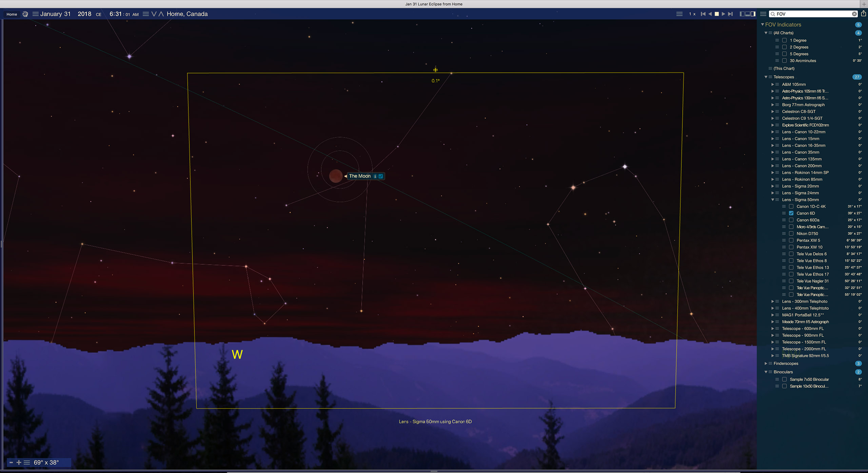Click the Home button
The height and width of the screenshot is (473, 868).
point(12,14)
